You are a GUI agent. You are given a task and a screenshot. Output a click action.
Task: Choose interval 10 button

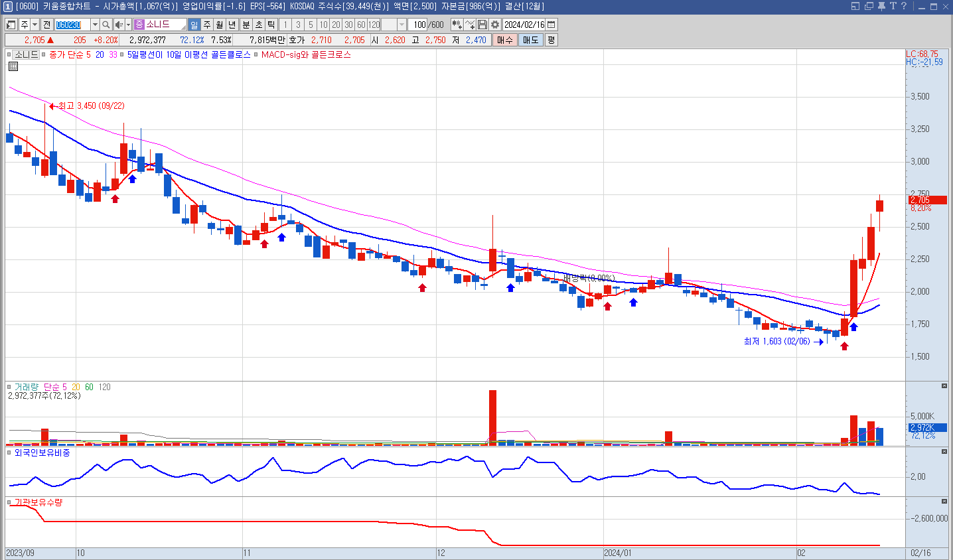323,25
